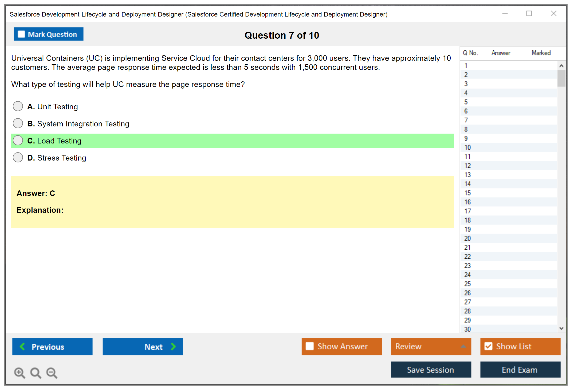Click the End Exam button
Image resolution: width=574 pixels, height=392 pixels.
(520, 370)
